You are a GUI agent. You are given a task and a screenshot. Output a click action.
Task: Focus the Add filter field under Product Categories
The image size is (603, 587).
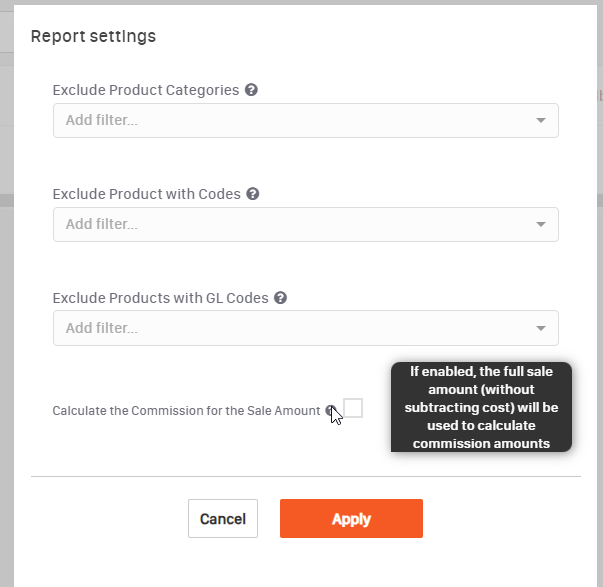306,120
